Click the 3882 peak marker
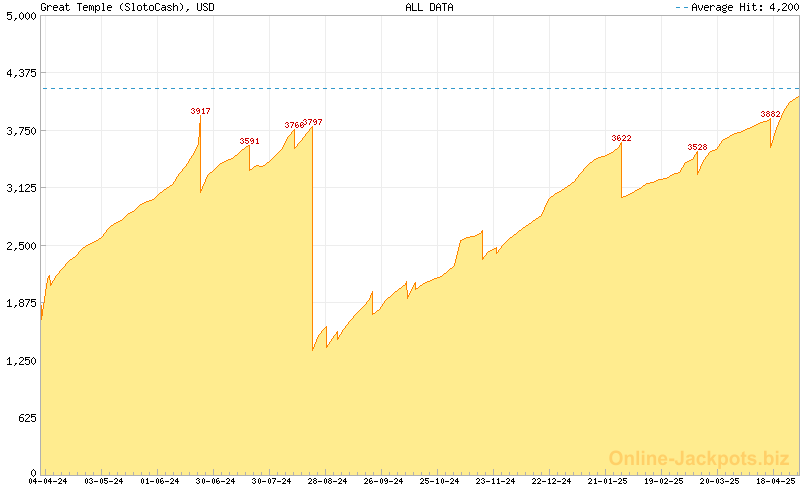The height and width of the screenshot is (490, 800). click(770, 114)
